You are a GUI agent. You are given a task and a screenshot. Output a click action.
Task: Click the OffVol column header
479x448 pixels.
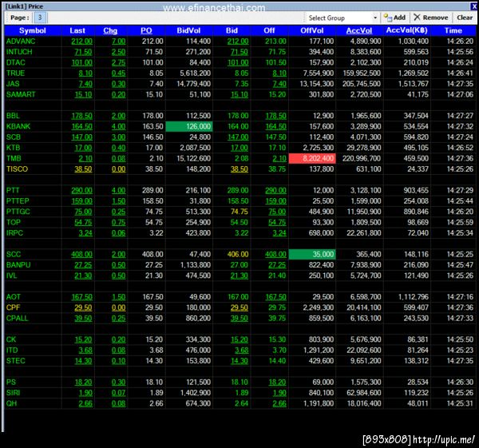point(312,30)
